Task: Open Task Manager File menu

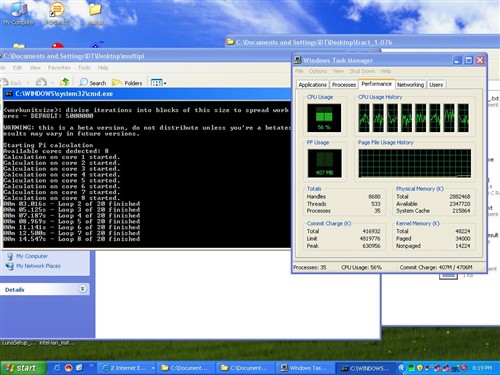Action: pos(299,71)
